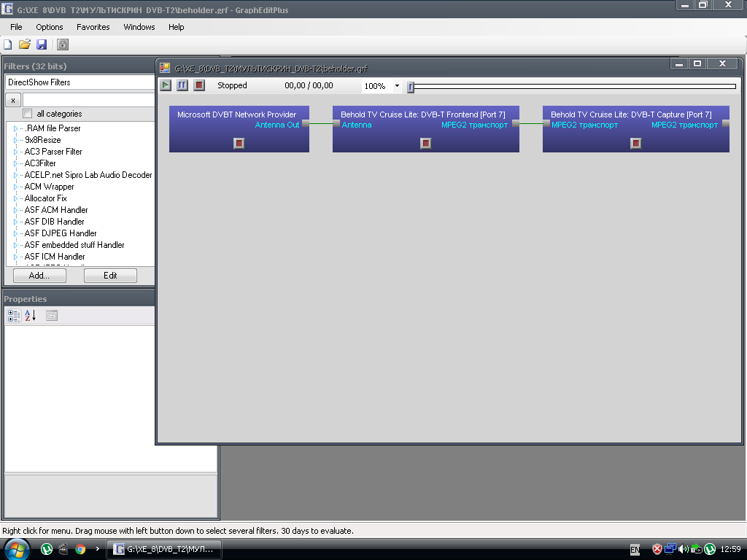Click the lock icon in main toolbar
This screenshot has width=747, height=560.
pyautogui.click(x=63, y=44)
